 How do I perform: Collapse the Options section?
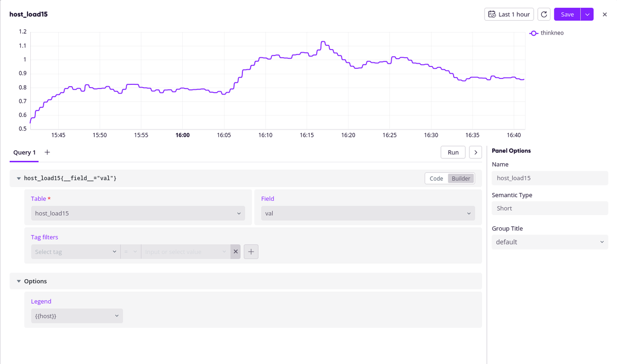(19, 281)
